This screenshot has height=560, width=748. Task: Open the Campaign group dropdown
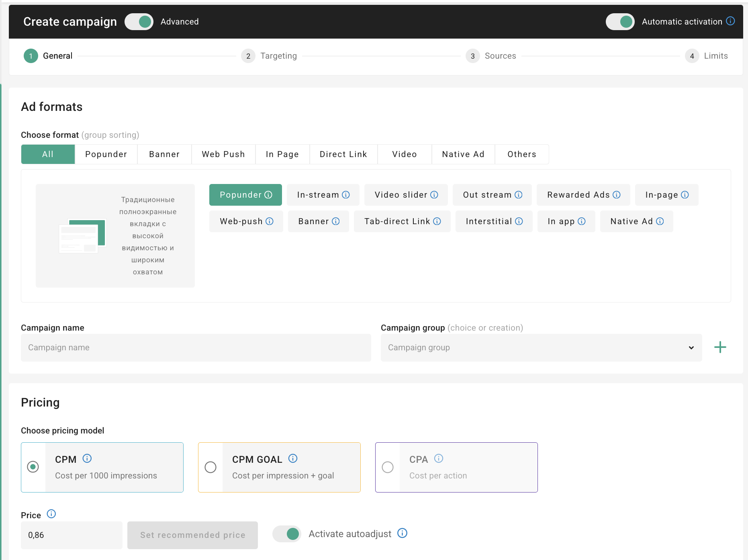click(541, 347)
